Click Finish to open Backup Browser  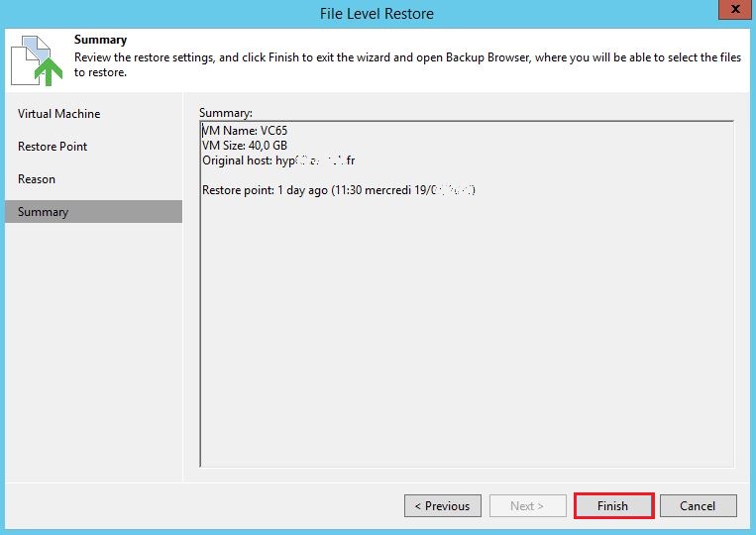click(613, 505)
